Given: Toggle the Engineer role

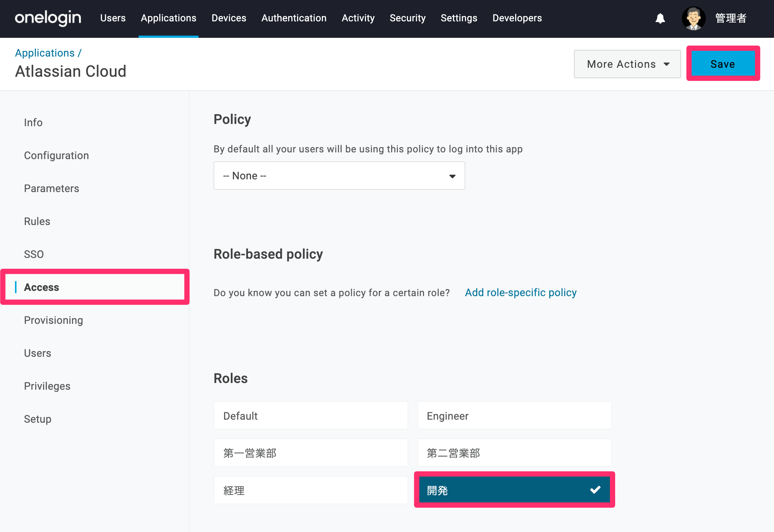Looking at the screenshot, I should [514, 416].
